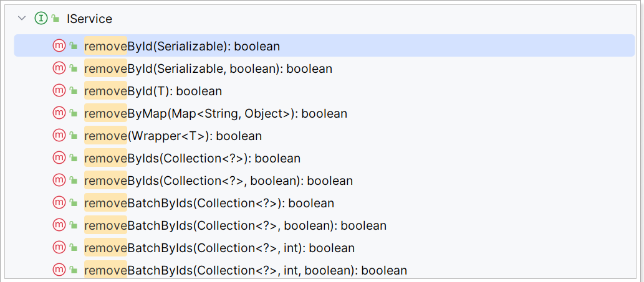Collapse the IService tree node

tap(22, 19)
